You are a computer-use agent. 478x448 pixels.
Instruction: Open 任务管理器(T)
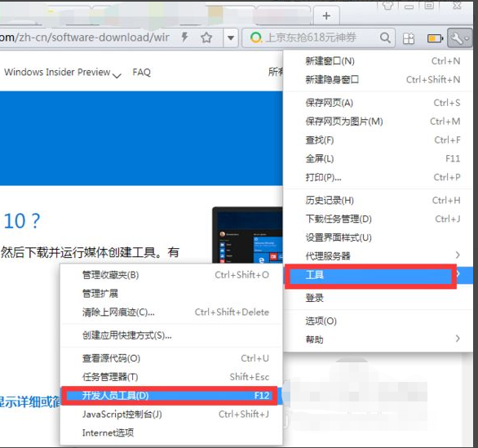[171, 377]
